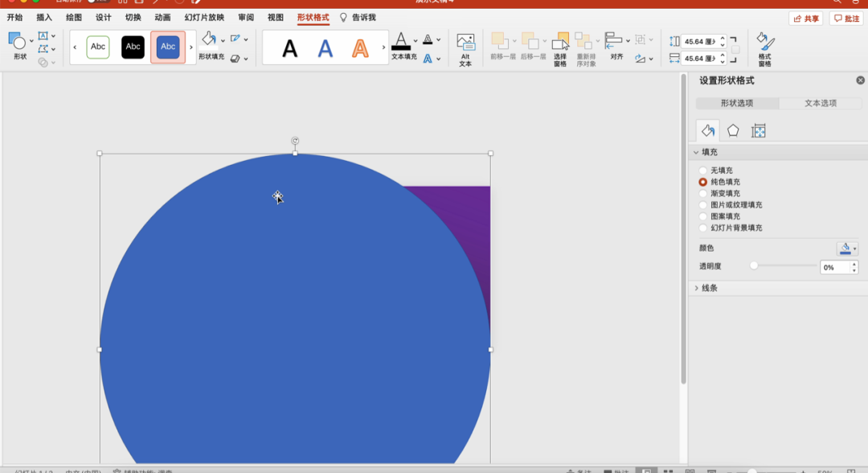Click the shape effects icon

pos(235,58)
